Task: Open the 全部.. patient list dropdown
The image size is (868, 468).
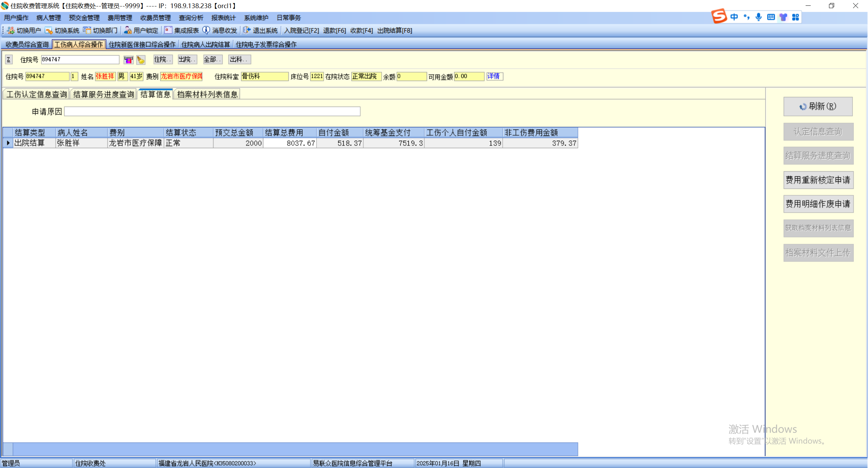Action: 212,60
